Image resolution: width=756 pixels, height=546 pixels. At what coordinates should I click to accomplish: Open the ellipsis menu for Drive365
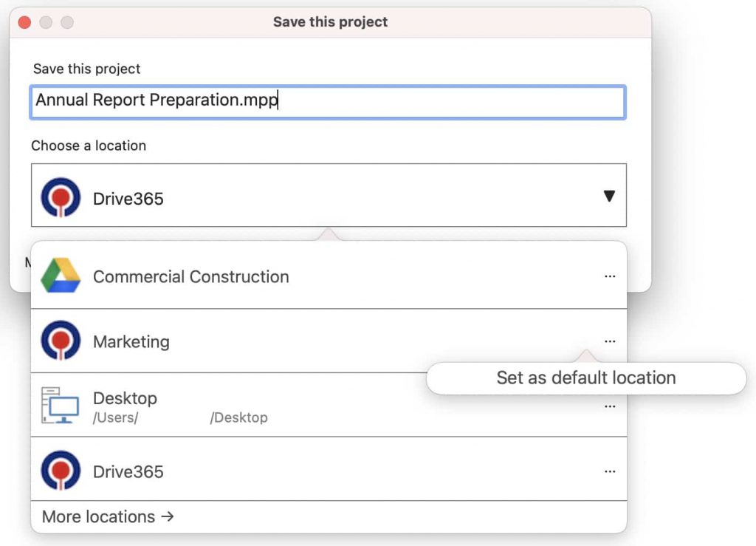coord(610,471)
